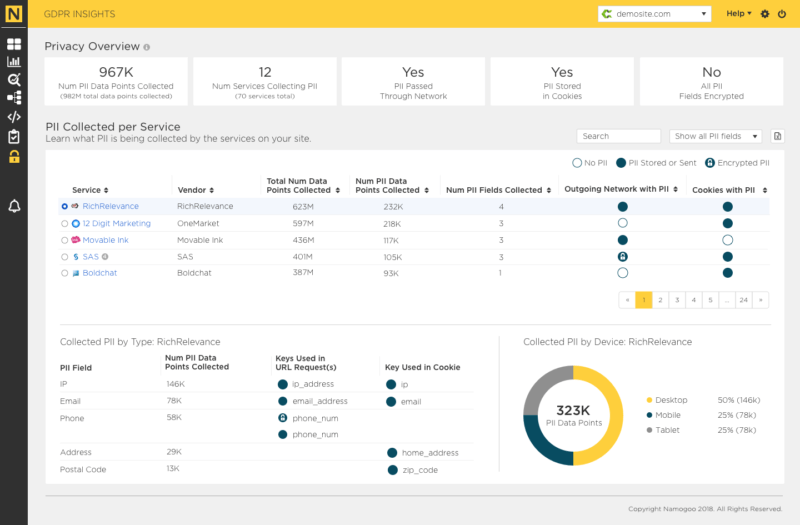
Task: Go to previous pagination page arrow
Action: [x=627, y=300]
